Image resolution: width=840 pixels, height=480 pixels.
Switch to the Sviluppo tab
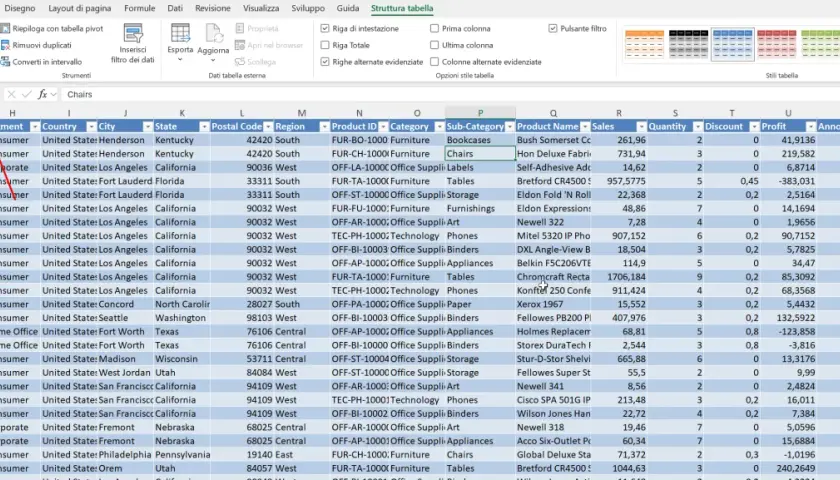click(x=308, y=8)
